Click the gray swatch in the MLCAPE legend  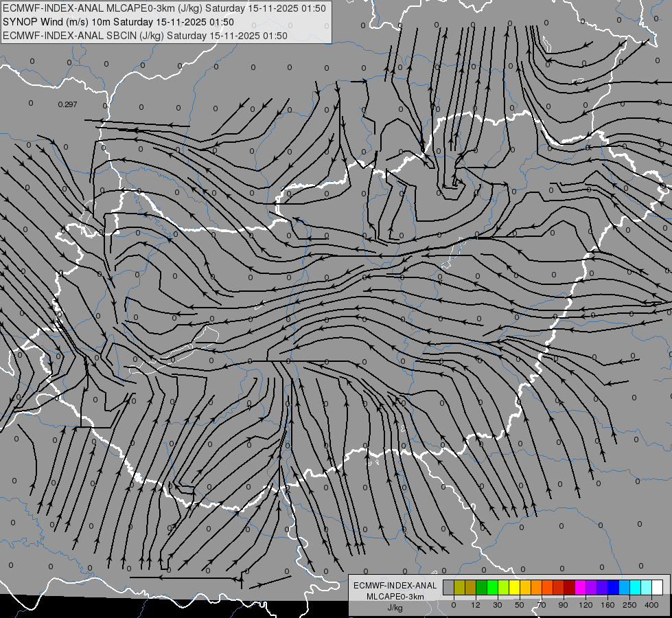(448, 587)
